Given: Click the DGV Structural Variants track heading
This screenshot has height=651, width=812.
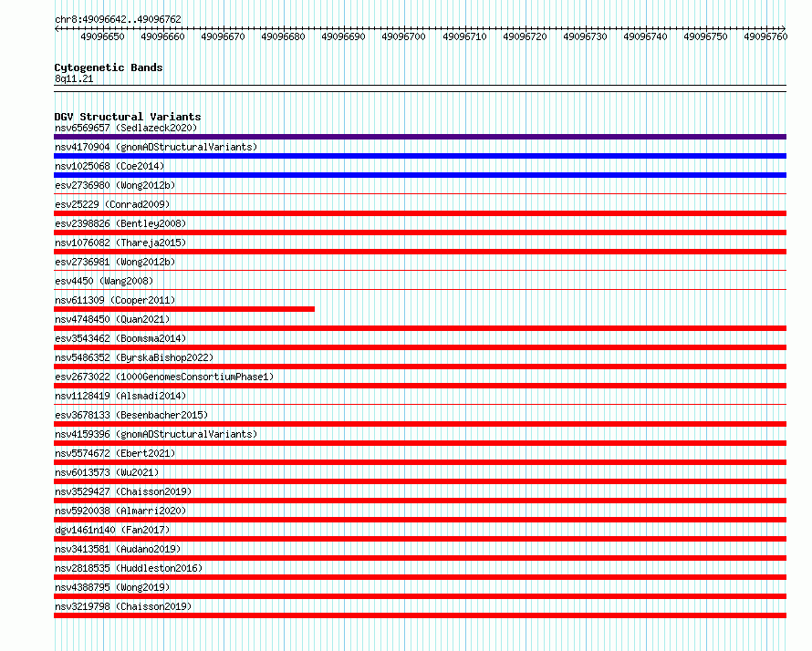Looking at the screenshot, I should [128, 117].
